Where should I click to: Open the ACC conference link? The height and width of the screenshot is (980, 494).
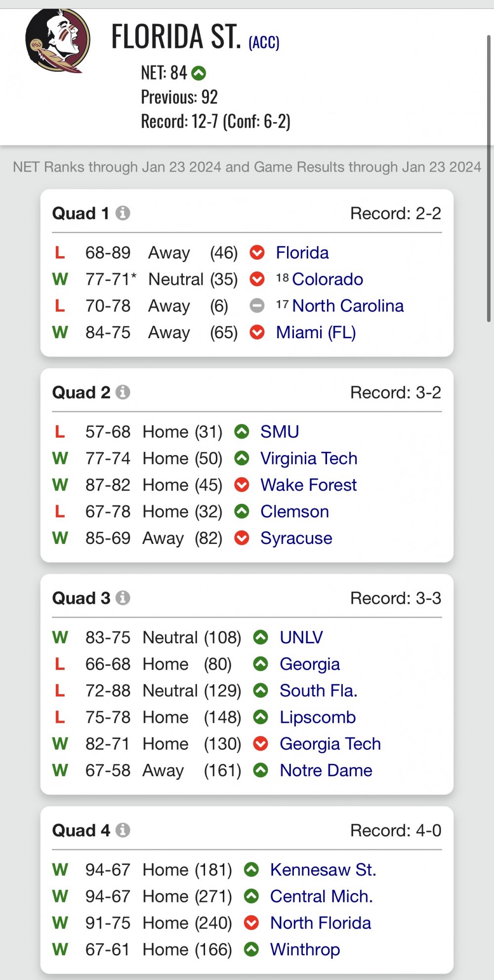(264, 43)
